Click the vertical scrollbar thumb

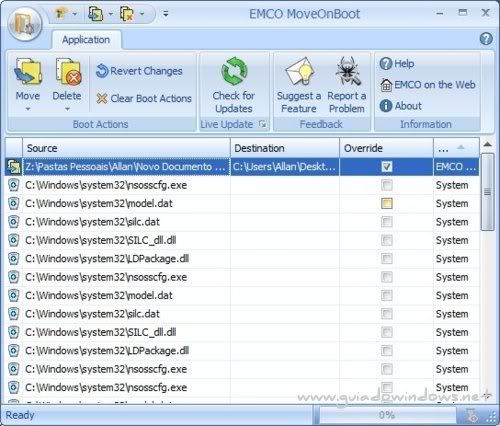click(x=488, y=192)
